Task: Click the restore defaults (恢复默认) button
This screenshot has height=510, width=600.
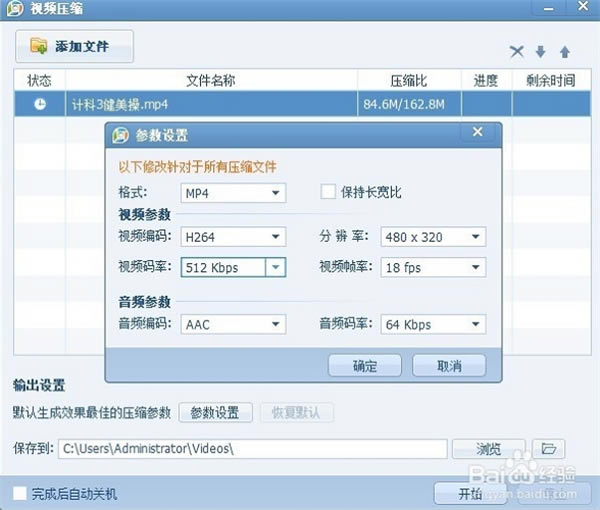Action: point(297,412)
